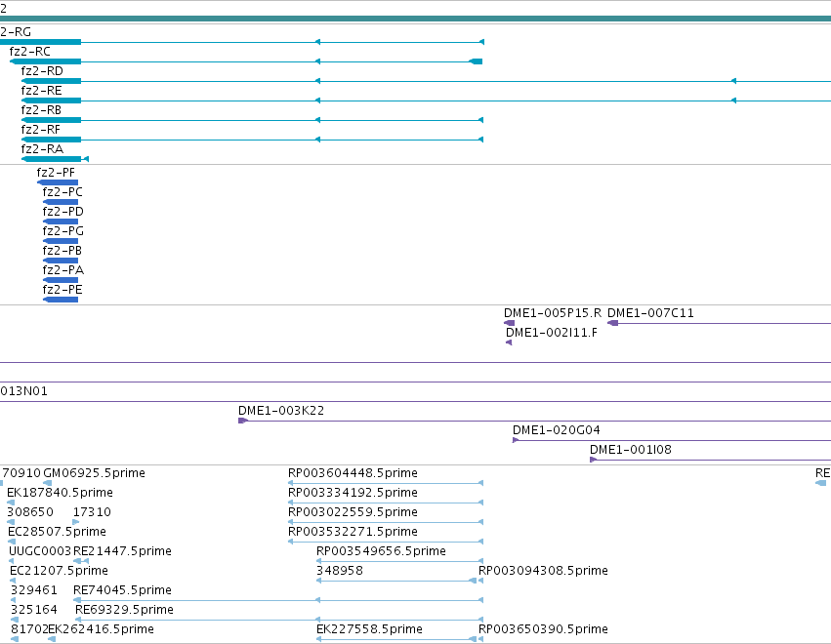Click the EK187840.5prime EST label
Screen dimensions: 831x644
[x=60, y=493]
